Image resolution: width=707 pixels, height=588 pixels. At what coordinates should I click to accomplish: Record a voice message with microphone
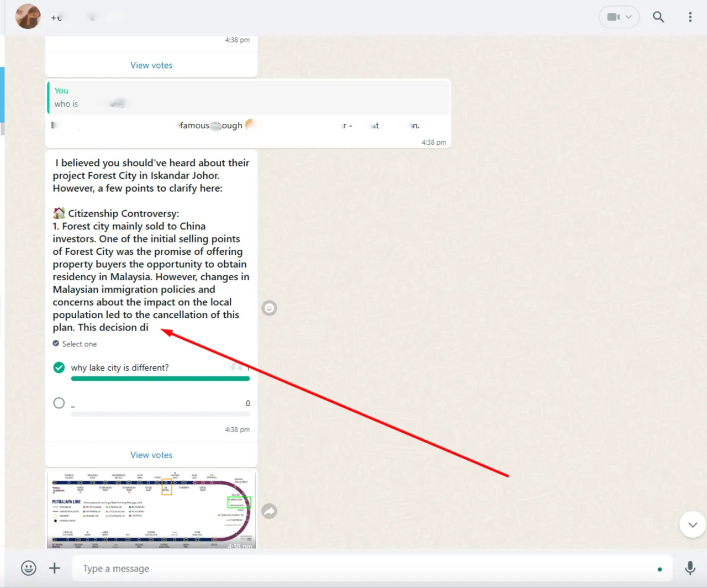pos(690,568)
